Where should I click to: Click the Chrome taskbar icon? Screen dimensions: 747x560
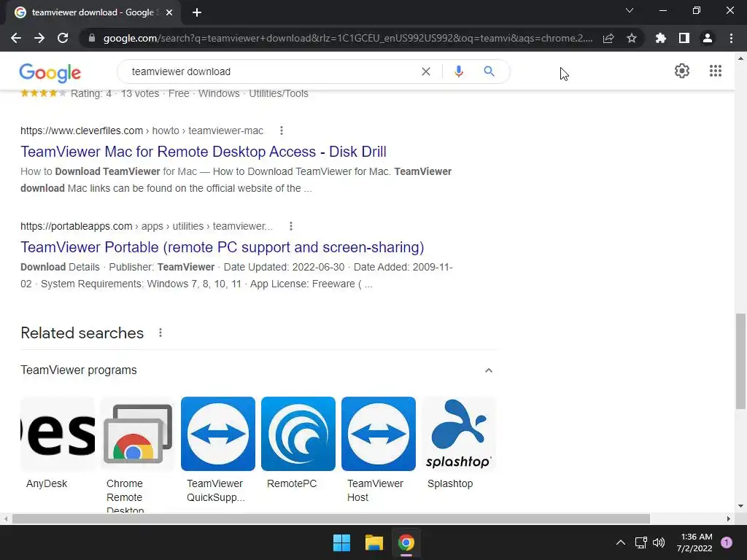pos(406,542)
